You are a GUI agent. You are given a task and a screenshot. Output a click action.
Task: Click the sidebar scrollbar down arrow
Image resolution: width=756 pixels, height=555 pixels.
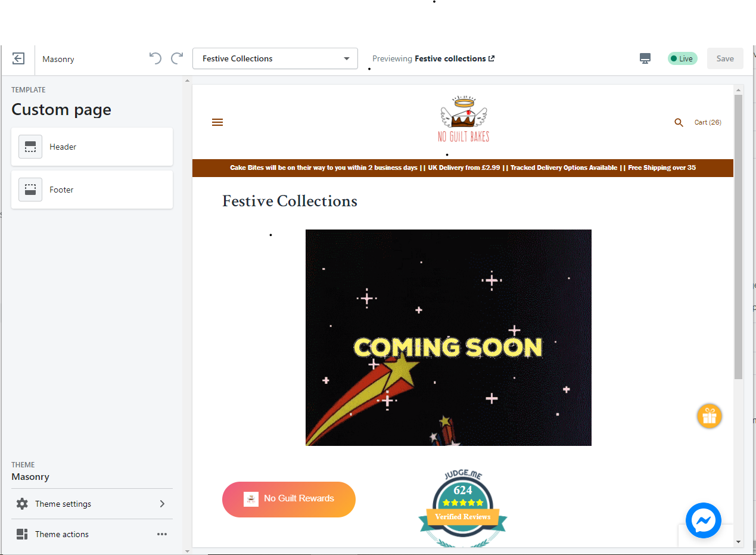click(x=187, y=551)
